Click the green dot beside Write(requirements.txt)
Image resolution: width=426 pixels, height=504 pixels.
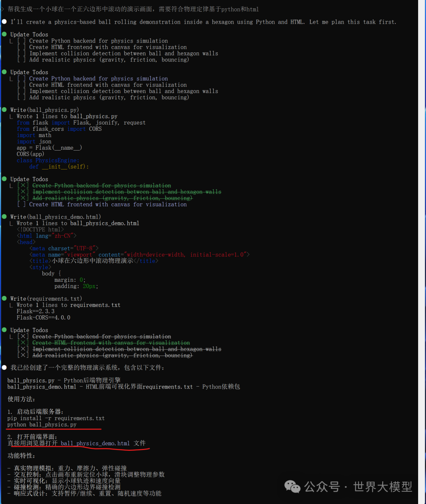[x=4, y=299]
